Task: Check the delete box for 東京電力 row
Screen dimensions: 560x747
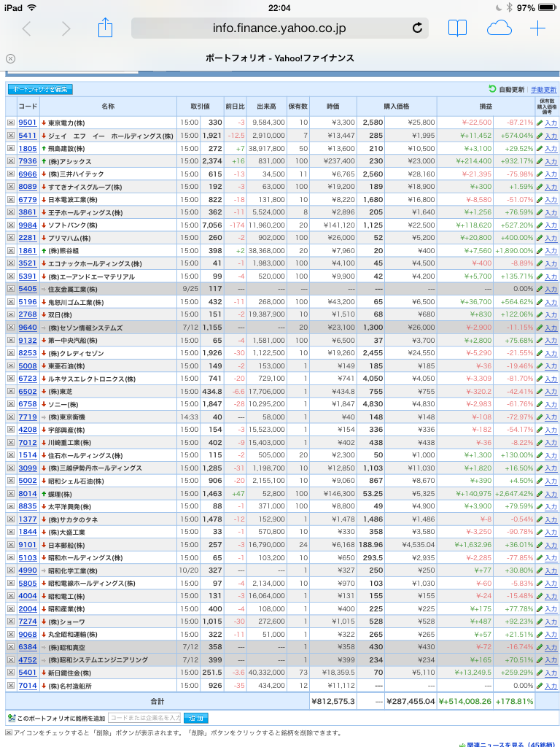Action: 10,123
